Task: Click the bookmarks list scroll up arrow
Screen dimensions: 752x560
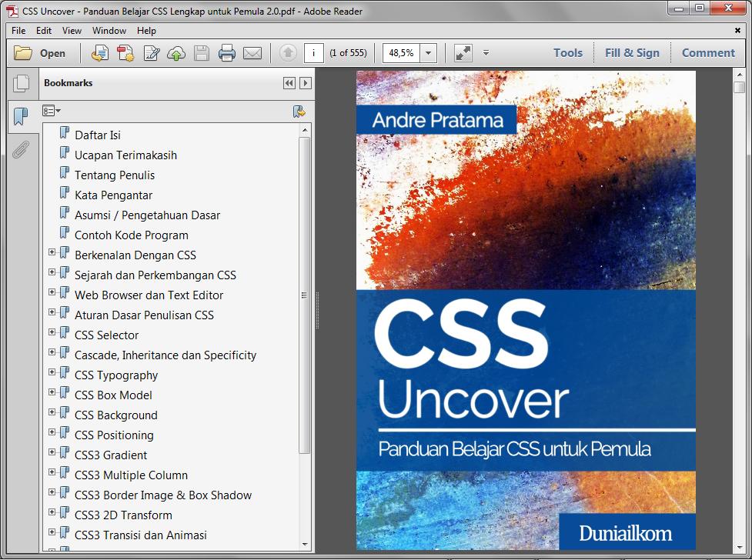Action: pos(305,130)
